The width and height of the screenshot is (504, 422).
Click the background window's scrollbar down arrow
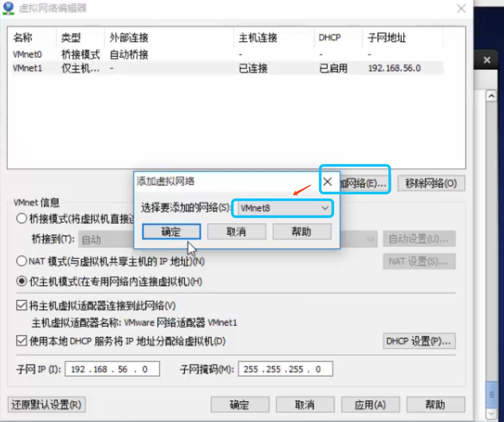pyautogui.click(x=492, y=413)
